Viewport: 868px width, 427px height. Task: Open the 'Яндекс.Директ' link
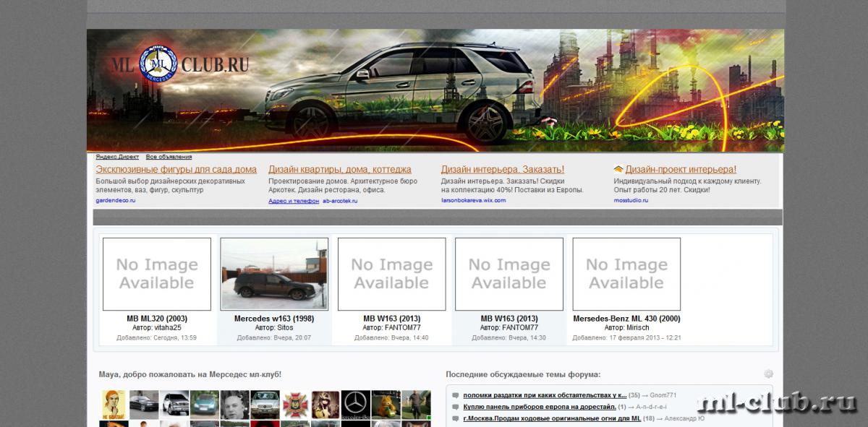point(117,157)
